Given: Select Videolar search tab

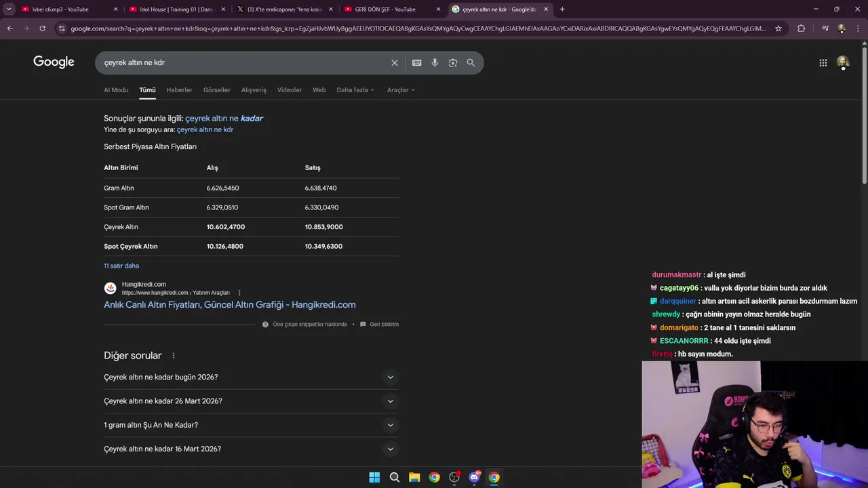Looking at the screenshot, I should click(x=290, y=90).
